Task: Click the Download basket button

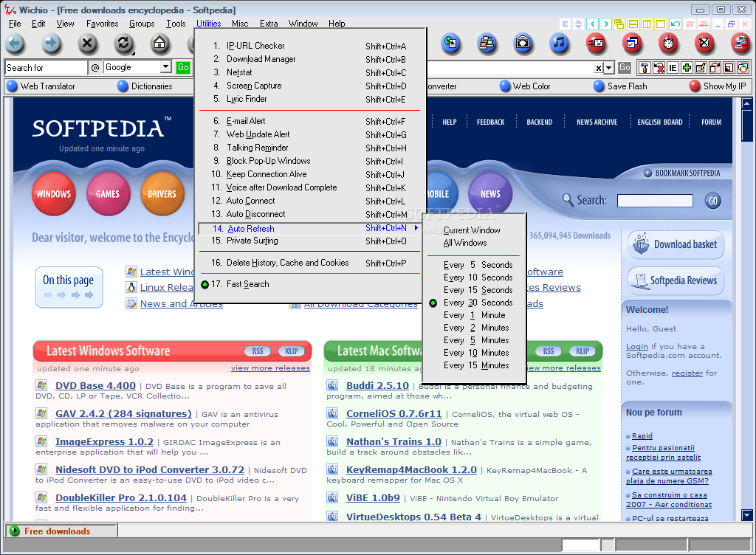Action: click(x=676, y=245)
